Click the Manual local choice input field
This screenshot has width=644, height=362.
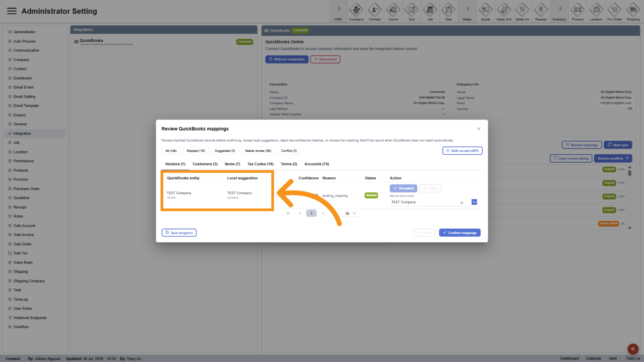pyautogui.click(x=424, y=202)
